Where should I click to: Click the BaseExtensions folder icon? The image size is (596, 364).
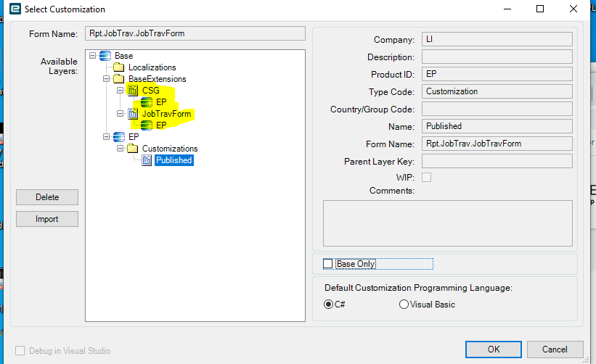119,79
